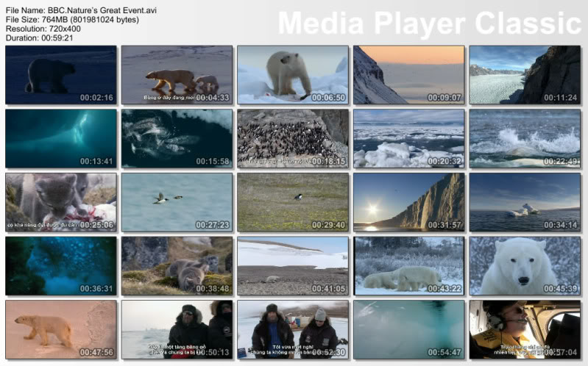Select the sunset cliff thumbnail 00:09:07
This screenshot has height=366, width=588.
(408, 75)
